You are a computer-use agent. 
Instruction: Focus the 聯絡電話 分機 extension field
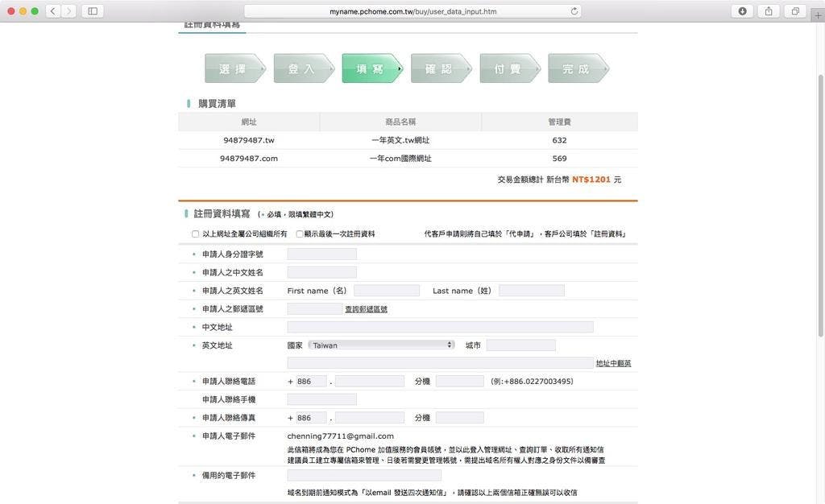pos(460,381)
